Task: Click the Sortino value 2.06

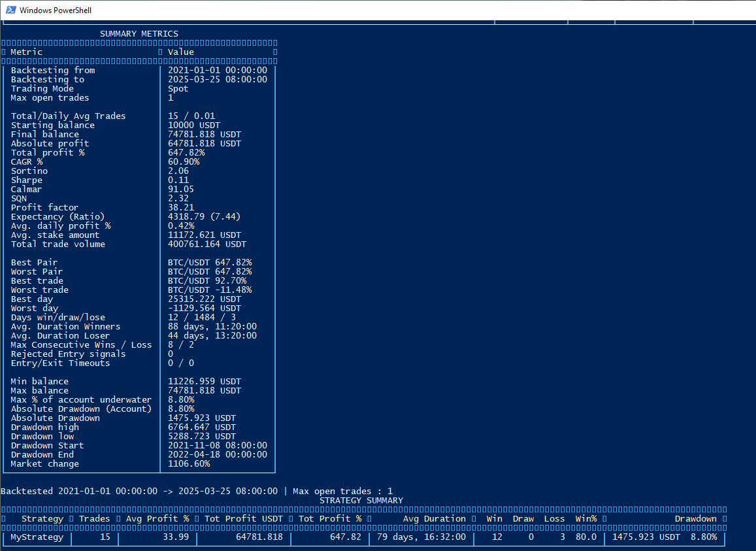Action: point(178,171)
